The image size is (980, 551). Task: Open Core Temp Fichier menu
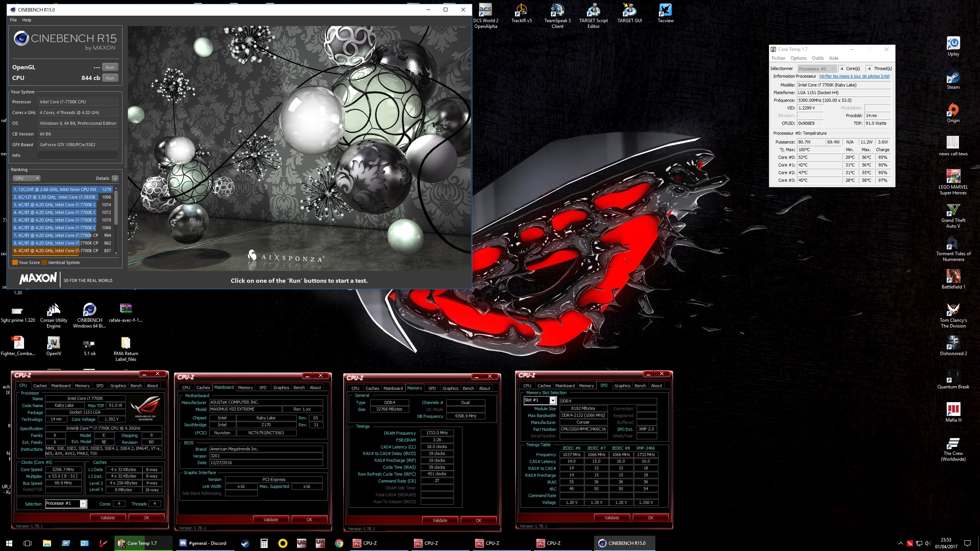click(778, 58)
